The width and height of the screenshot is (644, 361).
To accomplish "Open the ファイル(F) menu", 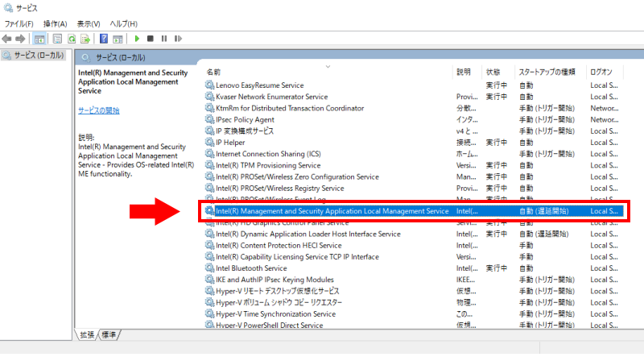I will (x=19, y=24).
